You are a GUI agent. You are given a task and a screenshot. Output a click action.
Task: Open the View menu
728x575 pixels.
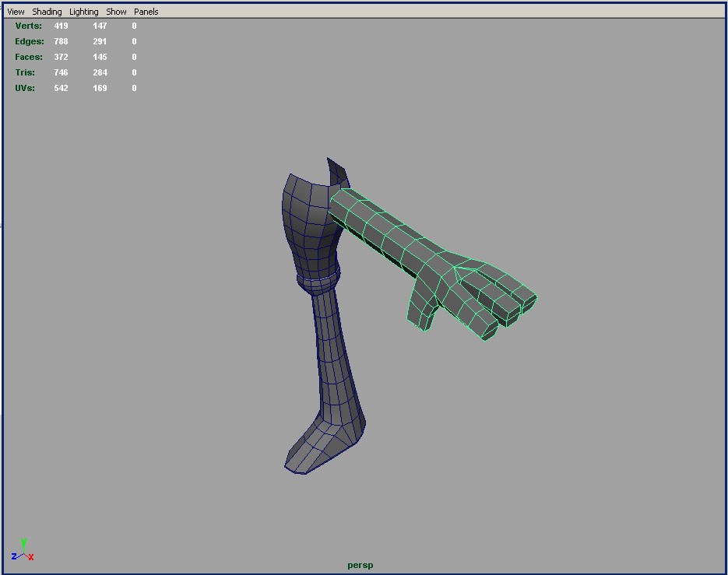[x=16, y=12]
